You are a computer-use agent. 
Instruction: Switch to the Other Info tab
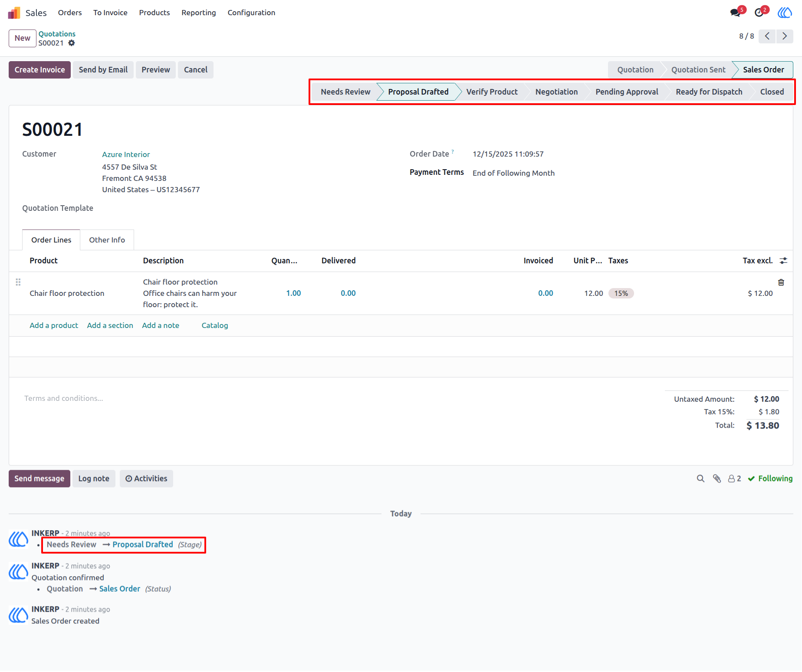(x=107, y=240)
